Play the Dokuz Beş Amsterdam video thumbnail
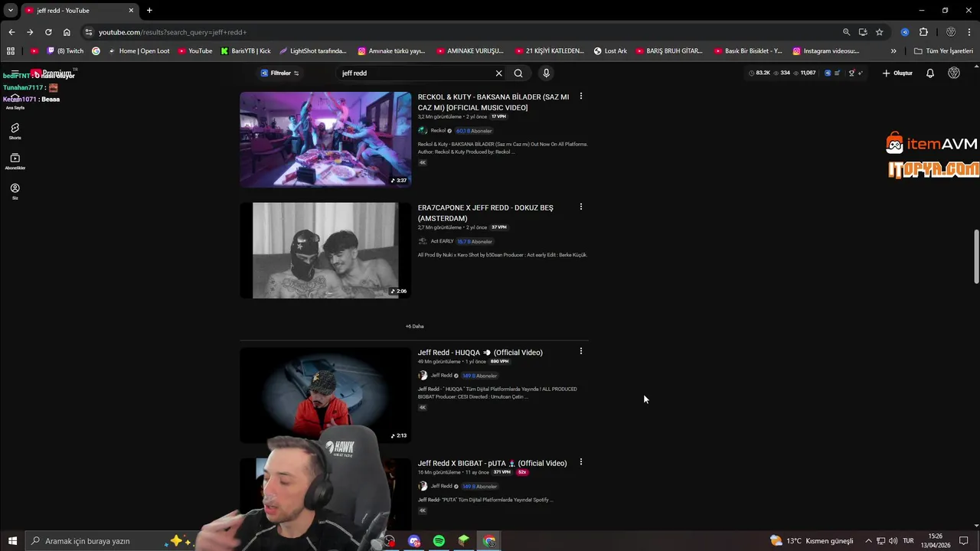The height and width of the screenshot is (551, 980). point(325,250)
